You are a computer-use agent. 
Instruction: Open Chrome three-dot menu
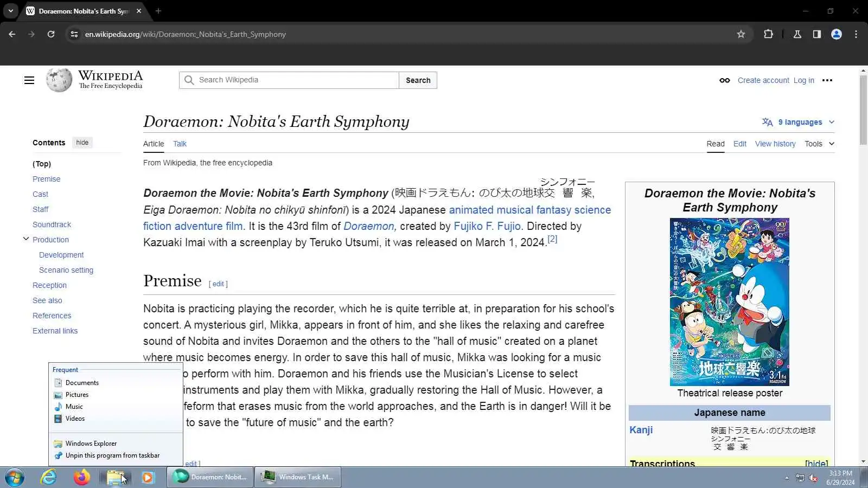[x=856, y=34]
